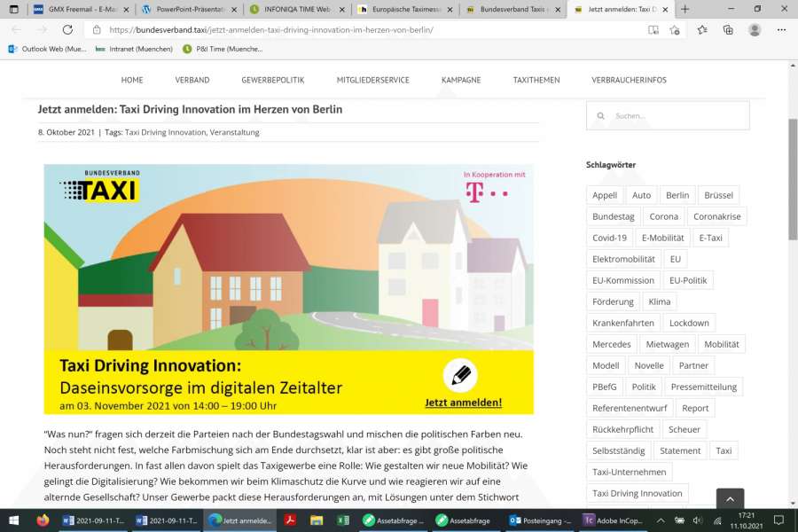Close the GMX Freemail tab
The width and height of the screenshot is (798, 532).
coord(126,10)
